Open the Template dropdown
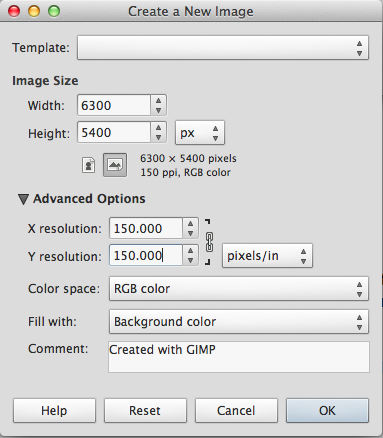 [x=223, y=48]
